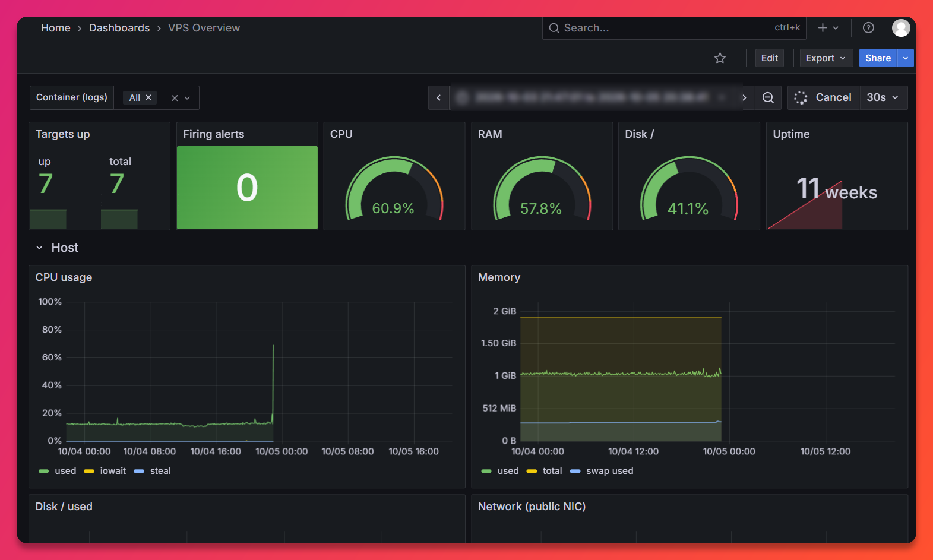Collapse the Host row
The width and height of the screenshot is (933, 560).
tap(39, 248)
